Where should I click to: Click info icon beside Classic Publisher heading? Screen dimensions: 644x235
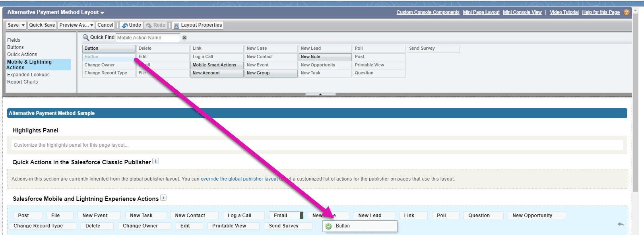pos(156,161)
